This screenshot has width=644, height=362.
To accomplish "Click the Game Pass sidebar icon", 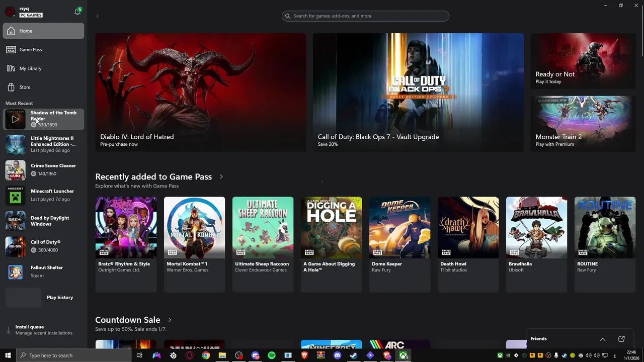I will (11, 50).
